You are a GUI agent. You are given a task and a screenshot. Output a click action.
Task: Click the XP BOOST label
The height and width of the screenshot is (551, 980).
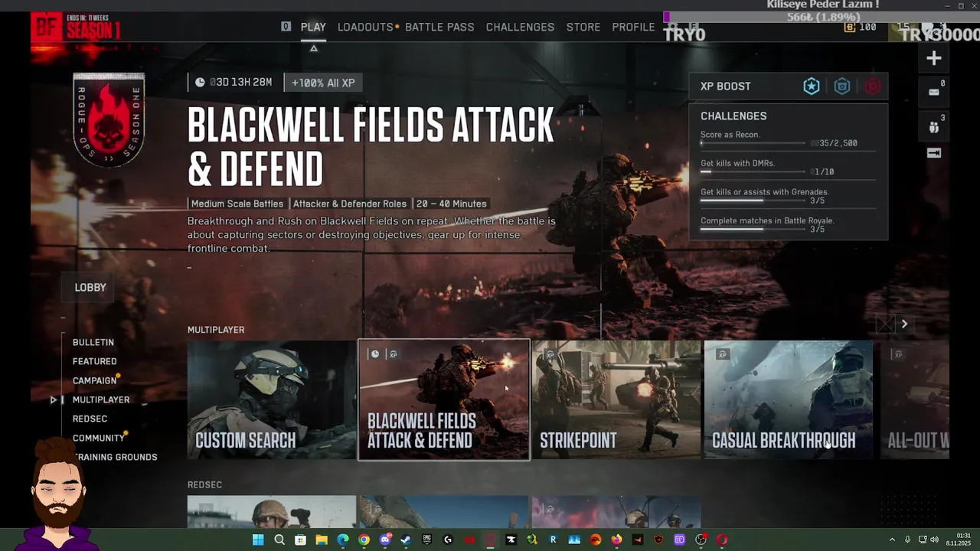tap(726, 86)
